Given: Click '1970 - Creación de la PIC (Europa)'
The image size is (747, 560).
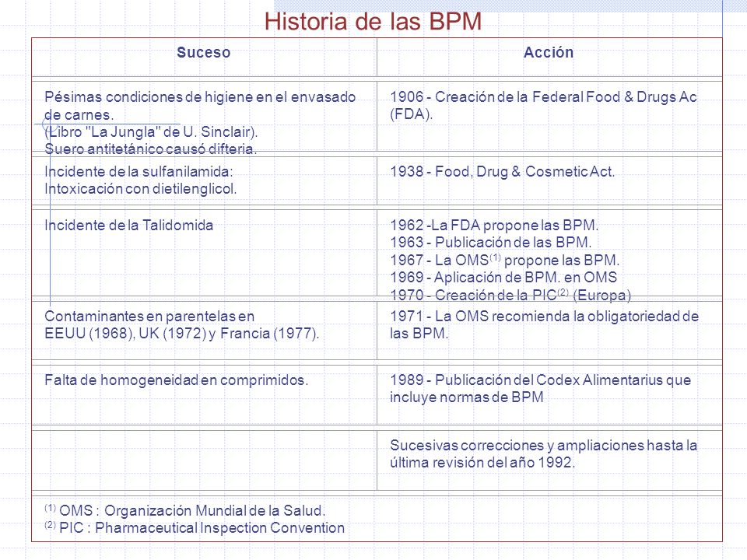Looking at the screenshot, I should (x=510, y=296).
